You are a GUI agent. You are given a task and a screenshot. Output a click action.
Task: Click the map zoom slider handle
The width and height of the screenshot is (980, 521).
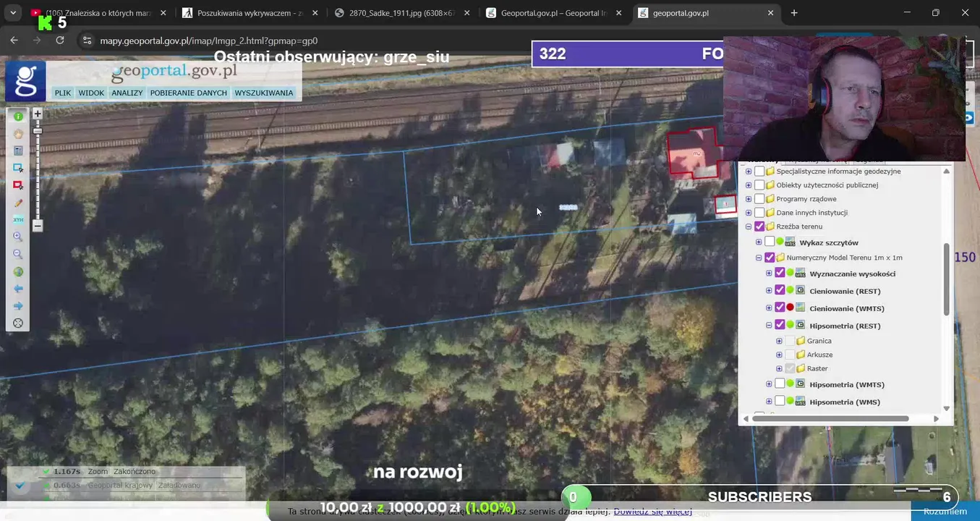pyautogui.click(x=38, y=131)
